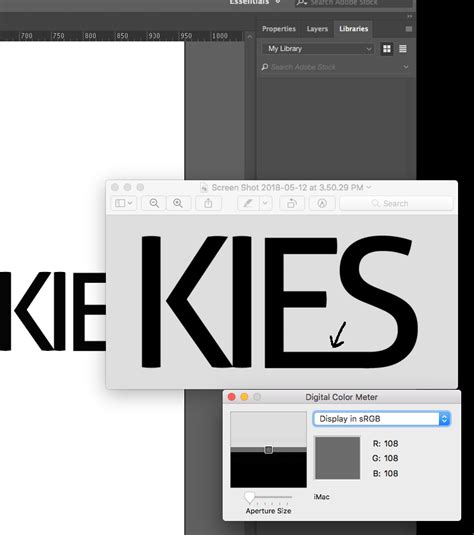Switch library to list view
Viewport: 474px width, 535px height.
403,49
